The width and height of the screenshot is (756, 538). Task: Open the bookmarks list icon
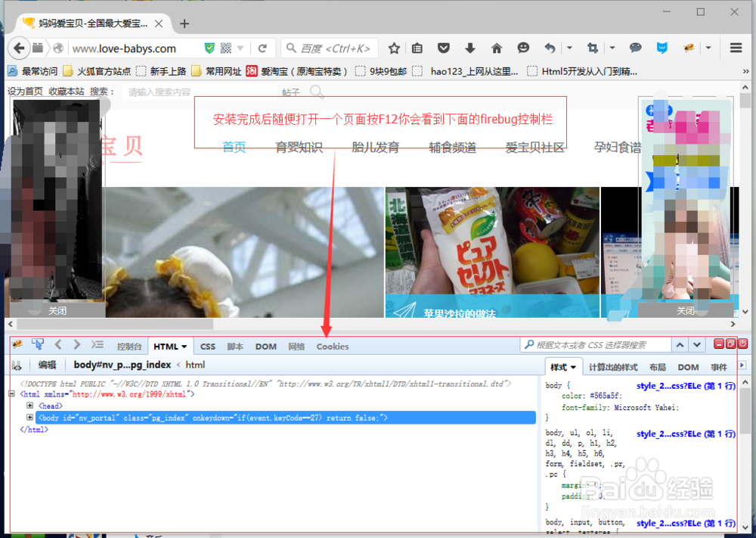coord(417,48)
